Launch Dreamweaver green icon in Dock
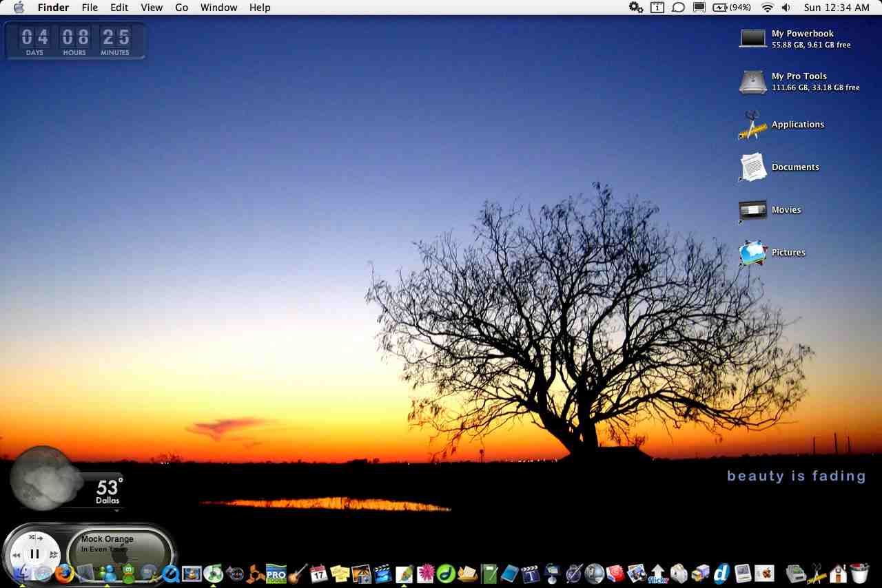 (446, 573)
